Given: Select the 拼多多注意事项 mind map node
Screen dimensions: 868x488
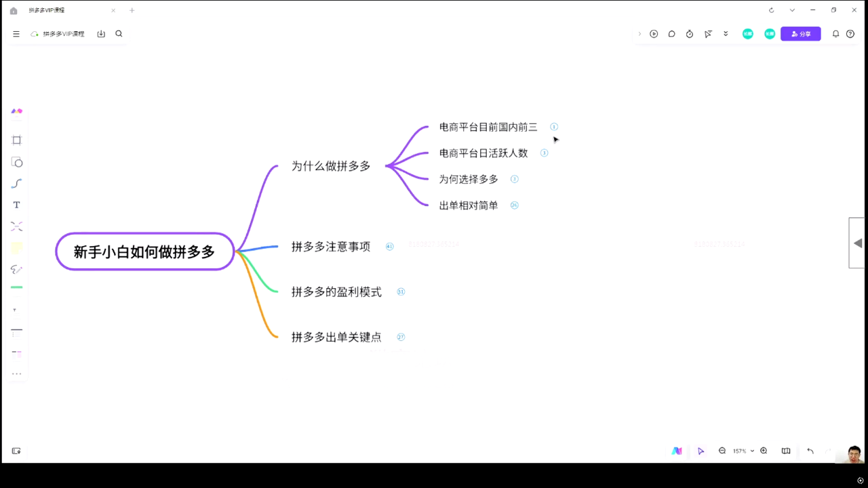Looking at the screenshot, I should tap(331, 247).
